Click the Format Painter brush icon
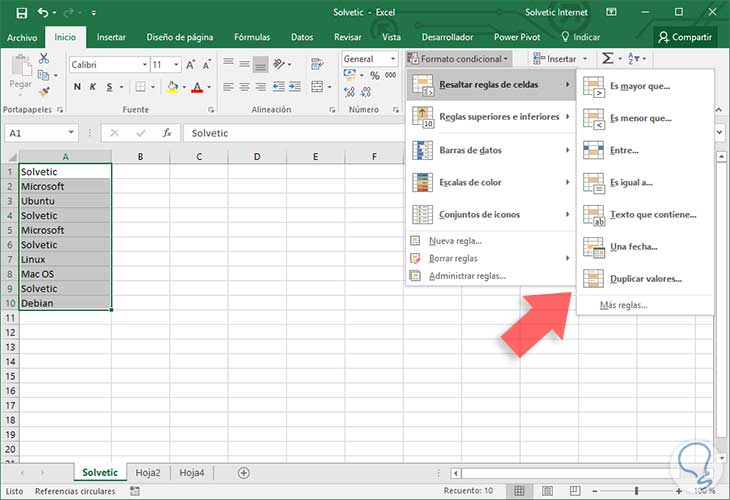730x500 pixels. (x=44, y=91)
